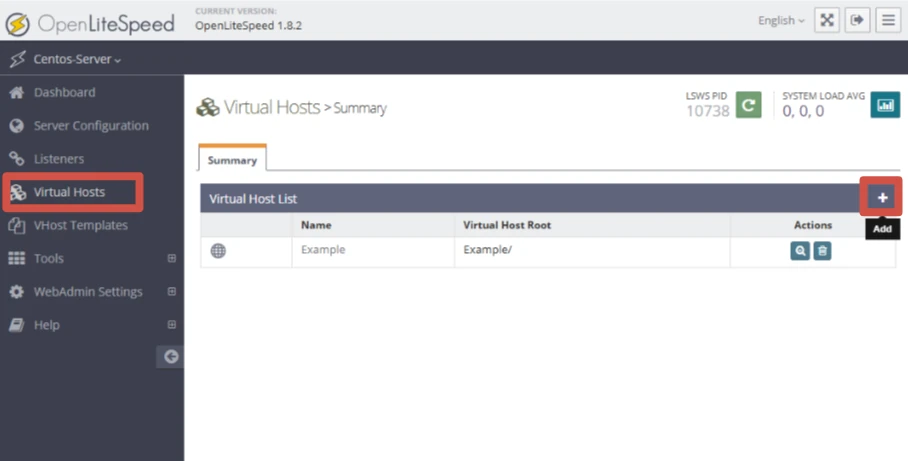Image resolution: width=908 pixels, height=461 pixels.
Task: Collapse the sidebar with arrow button
Action: pyautogui.click(x=170, y=357)
